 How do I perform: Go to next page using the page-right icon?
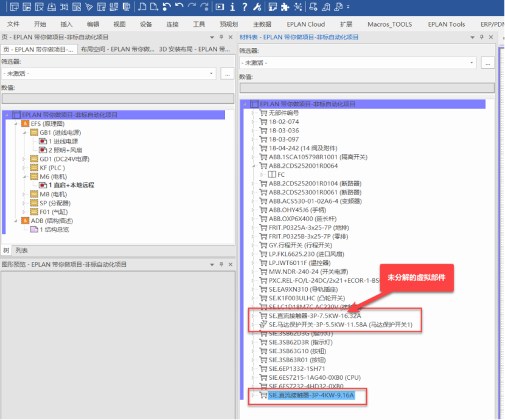[x=155, y=7]
